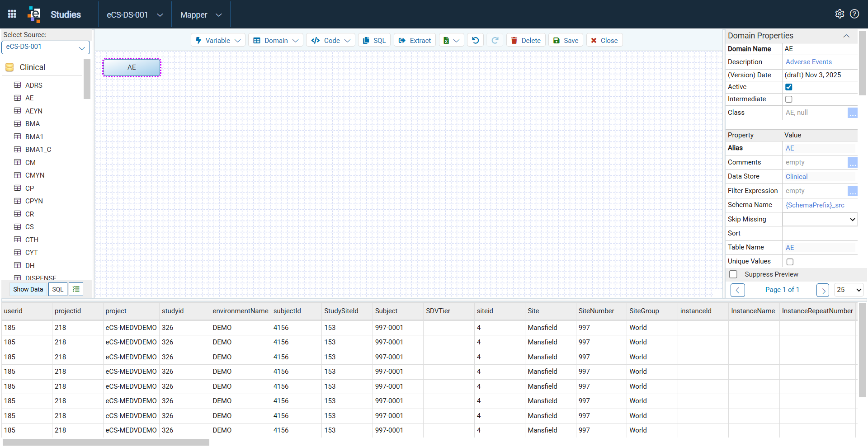868x447 pixels.
Task: Click the Excel export icon
Action: point(446,40)
